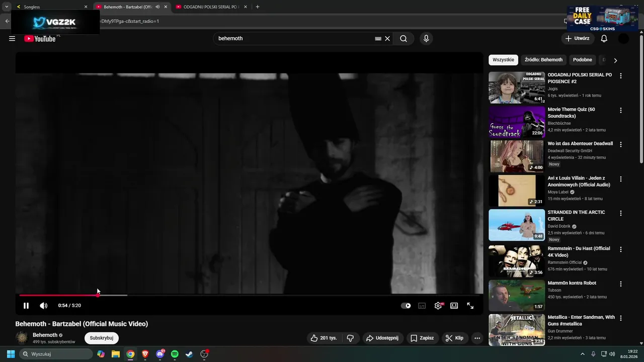Mute the video volume
The height and width of the screenshot is (362, 644).
(x=44, y=305)
